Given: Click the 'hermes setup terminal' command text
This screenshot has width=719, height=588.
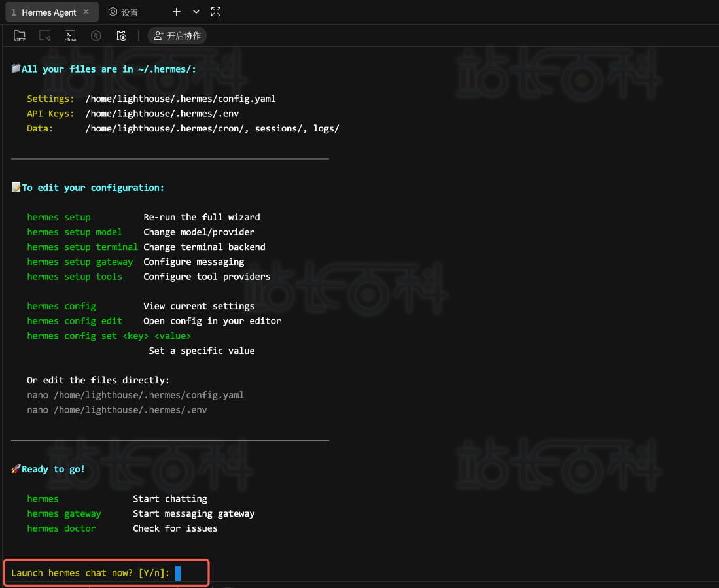Looking at the screenshot, I should [82, 247].
